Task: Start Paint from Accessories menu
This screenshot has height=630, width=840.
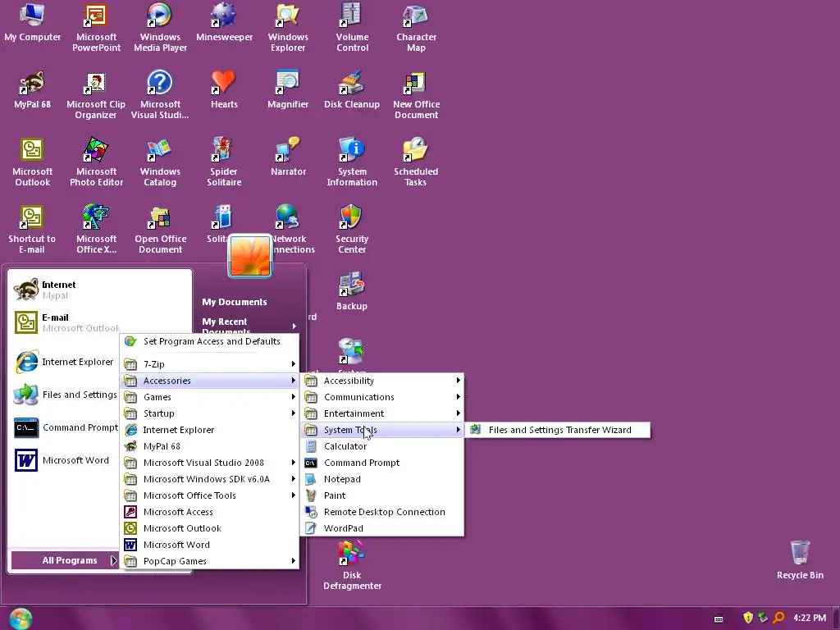Action: (382, 495)
